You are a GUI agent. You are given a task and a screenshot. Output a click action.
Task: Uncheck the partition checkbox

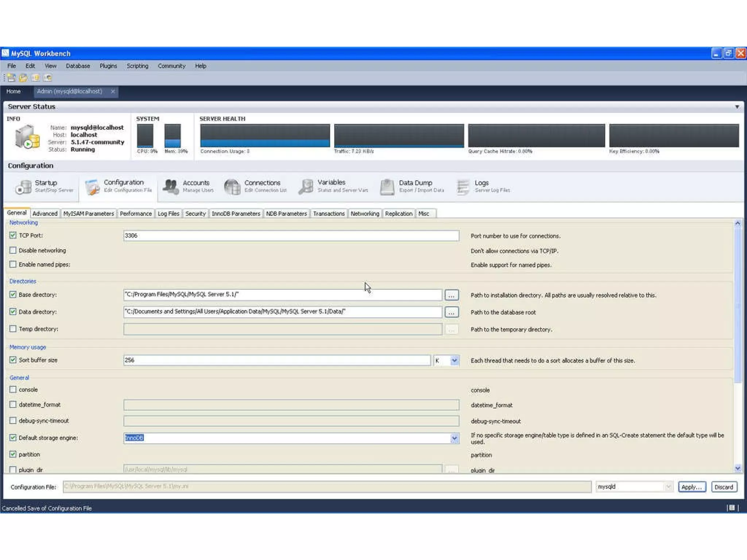[x=13, y=454]
